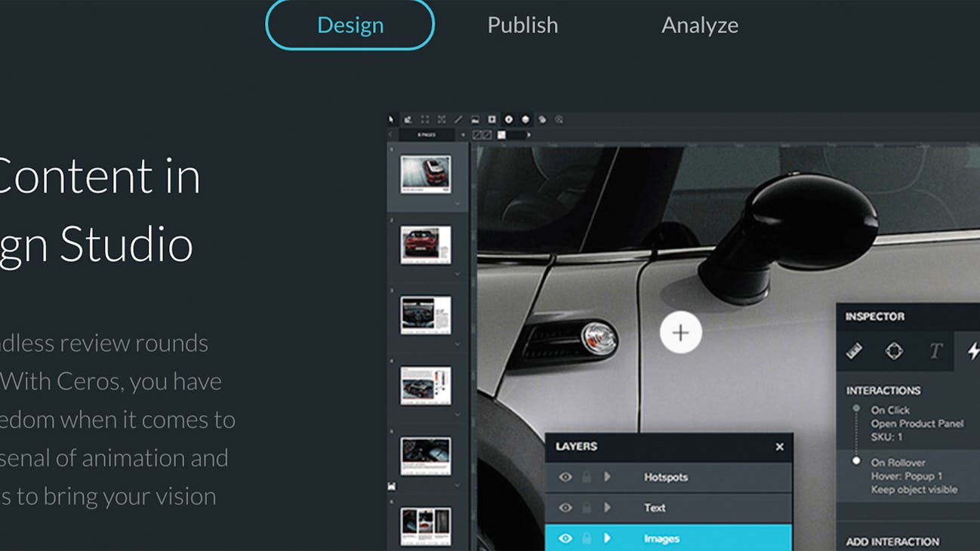The width and height of the screenshot is (980, 551).
Task: Click the small right arrow after the white swatch
Action: [529, 134]
